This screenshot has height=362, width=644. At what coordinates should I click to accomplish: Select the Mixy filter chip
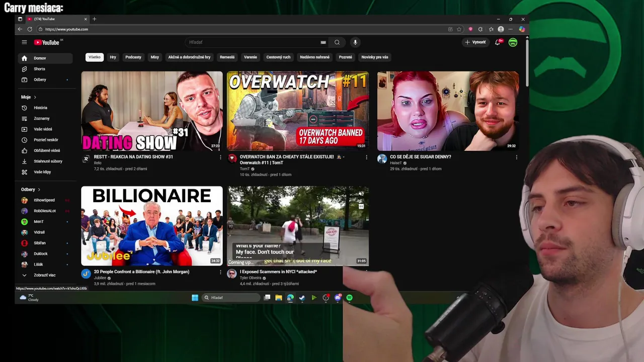tap(155, 57)
